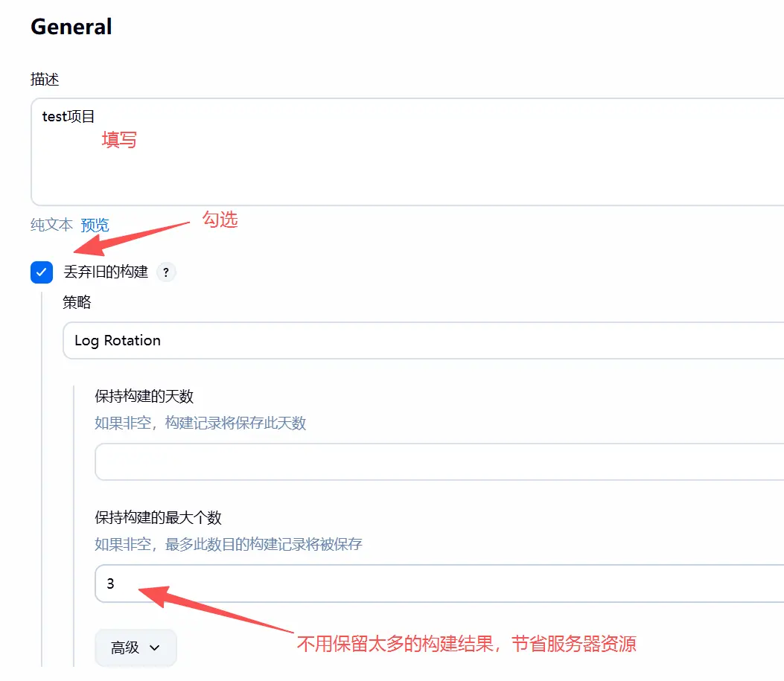The width and height of the screenshot is (784, 681).
Task: Click the red 填写 annotation
Action: click(x=119, y=140)
